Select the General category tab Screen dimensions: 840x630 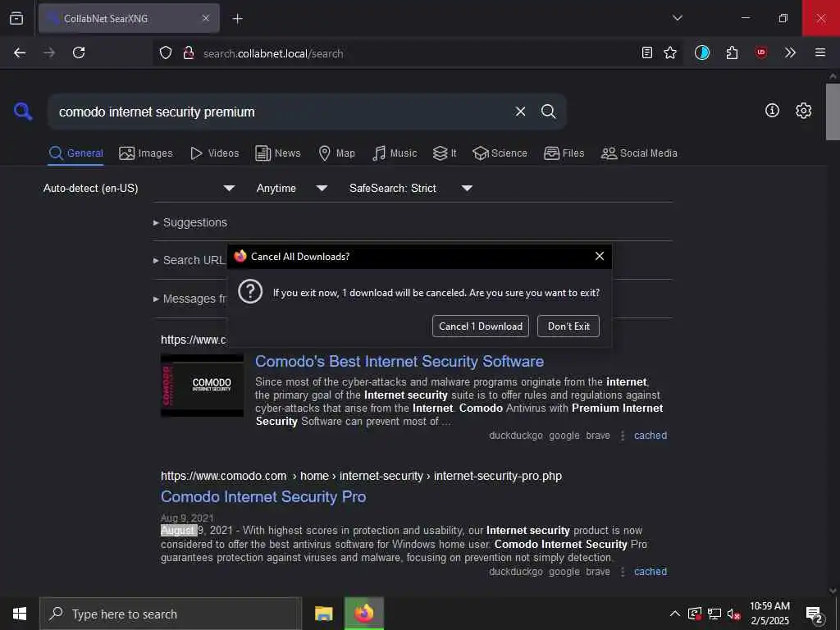click(x=75, y=153)
